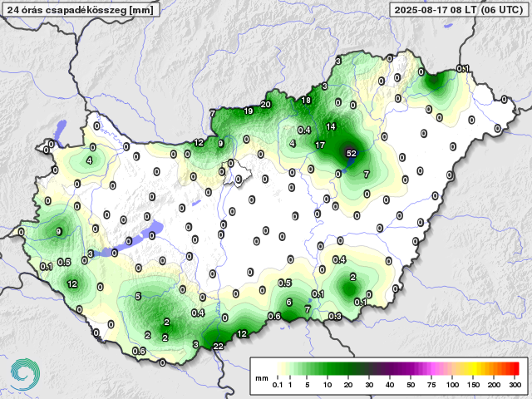Click the legend tick label 100
The image size is (532, 399).
pyautogui.click(x=452, y=387)
